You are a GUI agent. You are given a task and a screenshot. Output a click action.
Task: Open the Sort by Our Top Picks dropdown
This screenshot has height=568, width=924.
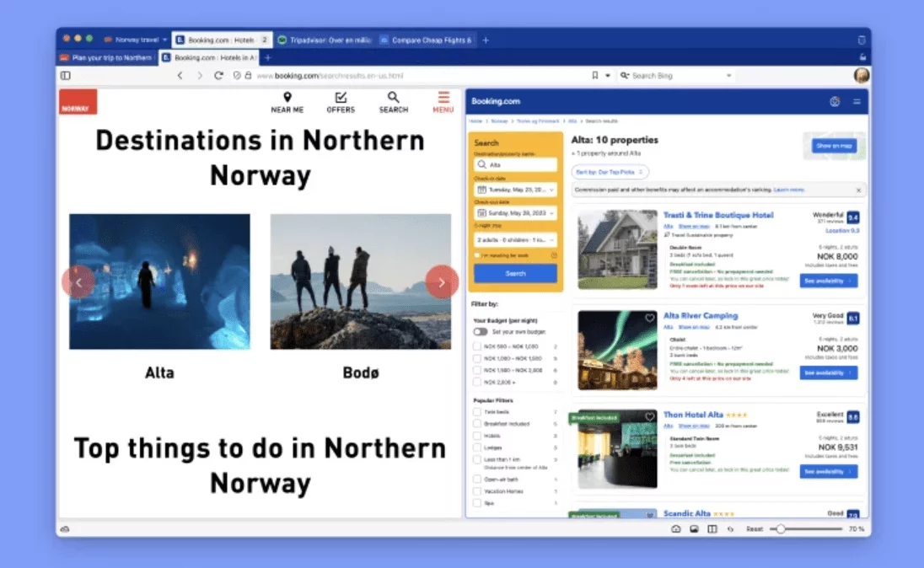tap(610, 172)
